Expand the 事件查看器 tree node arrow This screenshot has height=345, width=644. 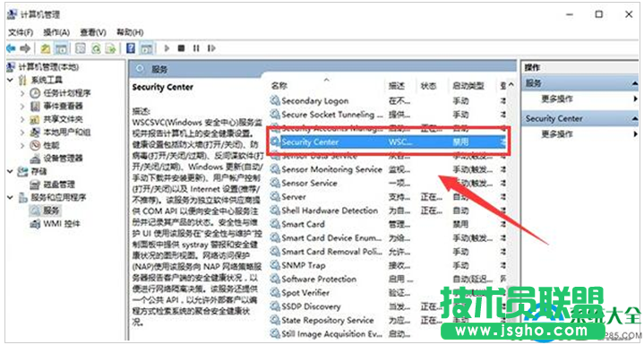coord(22,107)
